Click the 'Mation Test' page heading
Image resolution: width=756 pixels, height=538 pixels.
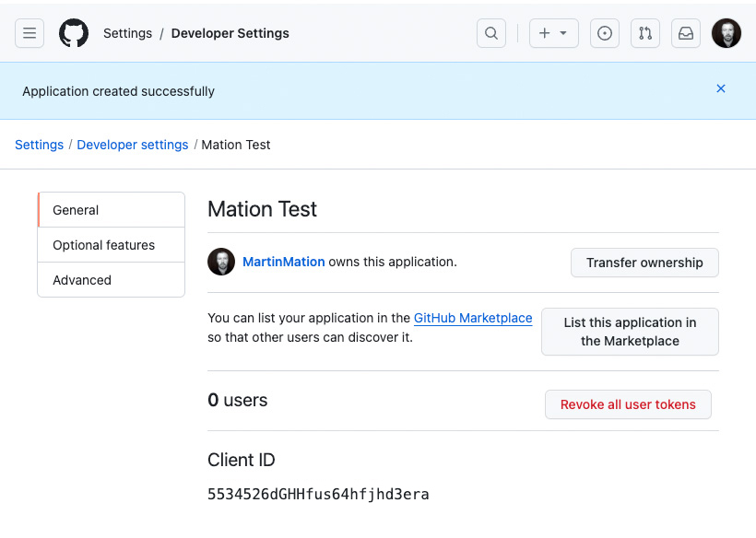pos(262,209)
